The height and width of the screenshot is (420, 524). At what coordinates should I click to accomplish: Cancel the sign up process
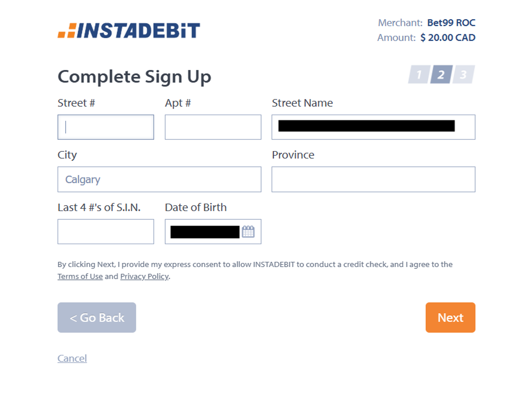pyautogui.click(x=72, y=358)
